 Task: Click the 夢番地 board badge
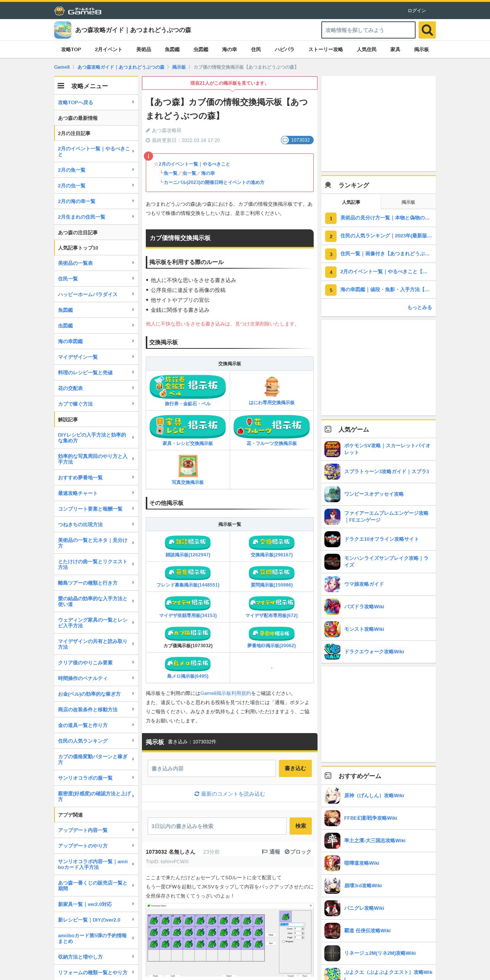[x=272, y=633]
